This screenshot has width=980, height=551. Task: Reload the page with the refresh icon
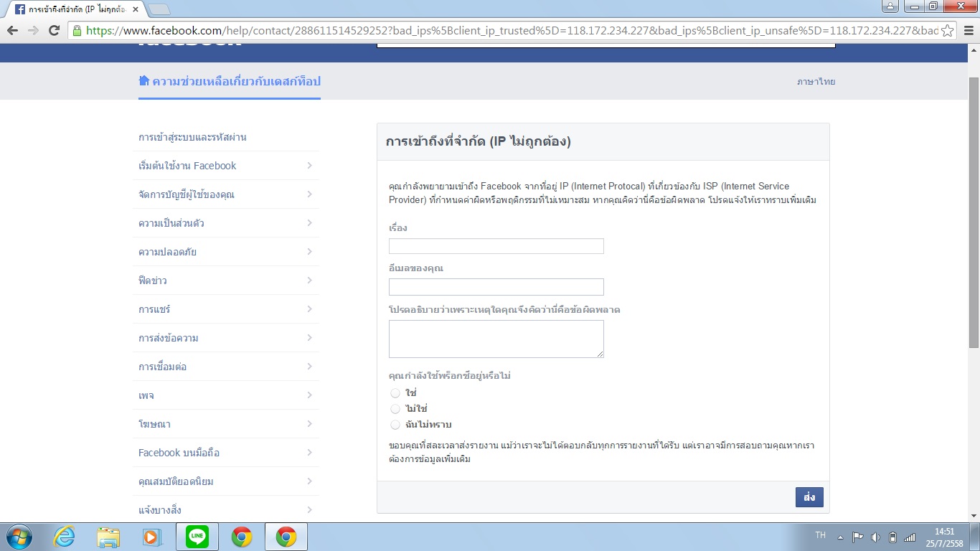click(54, 30)
